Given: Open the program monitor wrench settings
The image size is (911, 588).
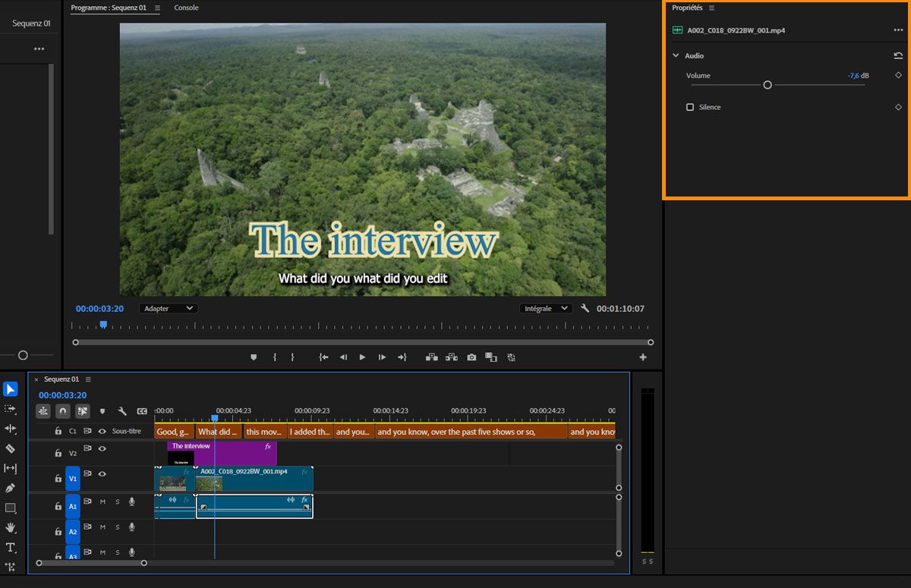Looking at the screenshot, I should click(x=585, y=309).
